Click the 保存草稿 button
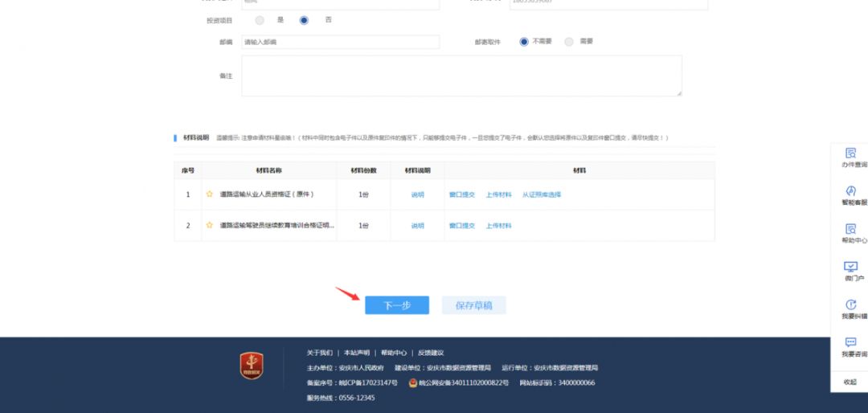 point(473,305)
